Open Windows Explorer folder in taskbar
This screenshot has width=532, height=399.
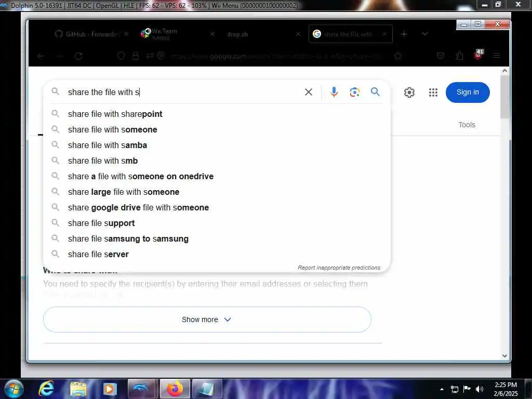(78, 389)
